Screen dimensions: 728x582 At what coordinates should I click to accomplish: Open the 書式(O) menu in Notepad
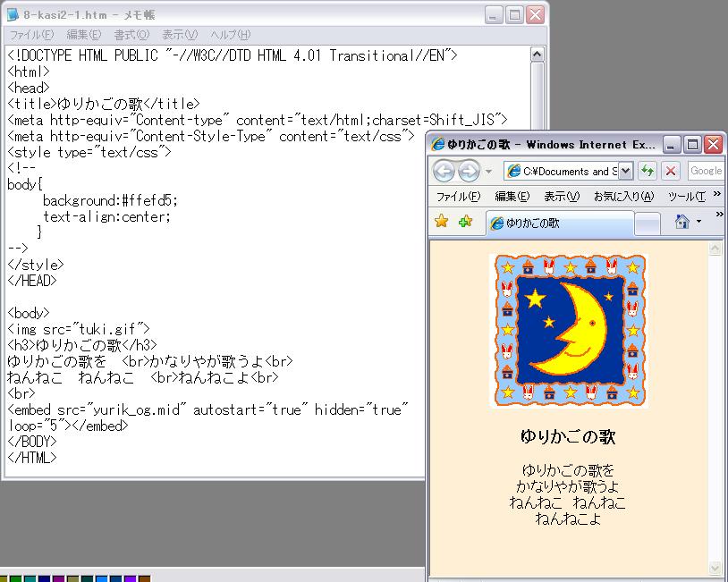click(131, 35)
